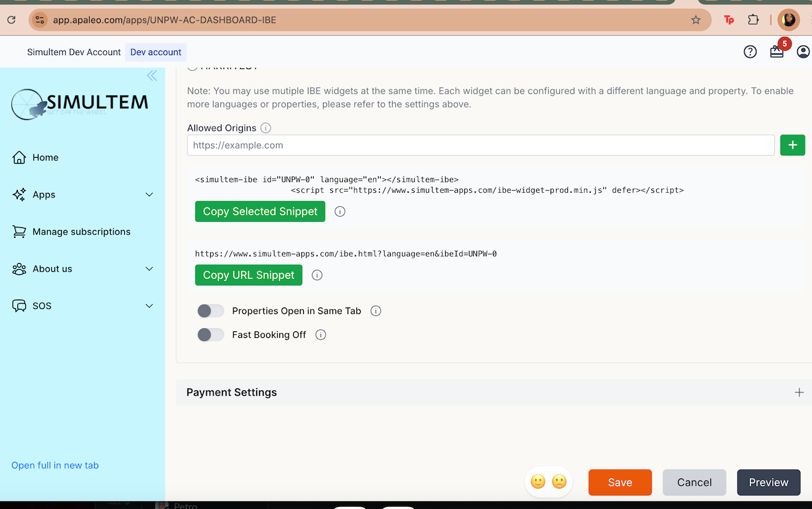Click the SOS chat bubble icon
Screen dimensions: 812x509
[19, 306]
